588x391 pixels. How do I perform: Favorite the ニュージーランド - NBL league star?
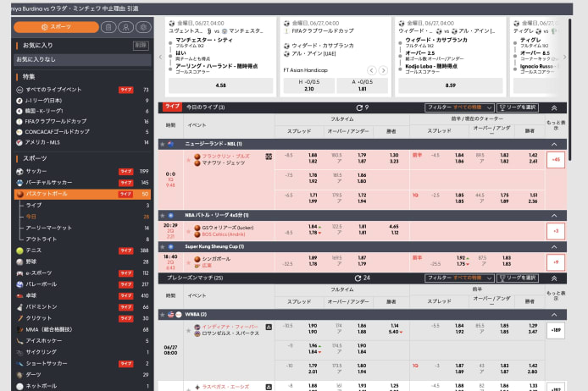[163, 144]
